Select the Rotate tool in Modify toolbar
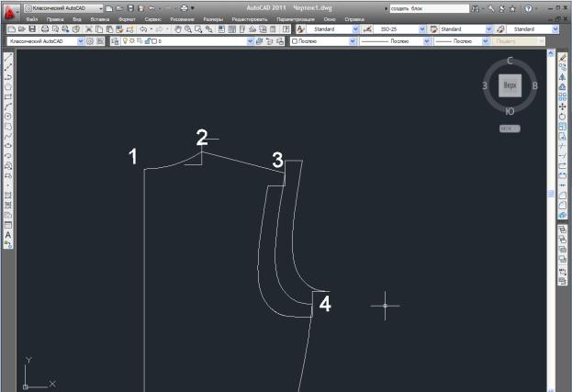The height and width of the screenshot is (392, 572). click(x=563, y=117)
